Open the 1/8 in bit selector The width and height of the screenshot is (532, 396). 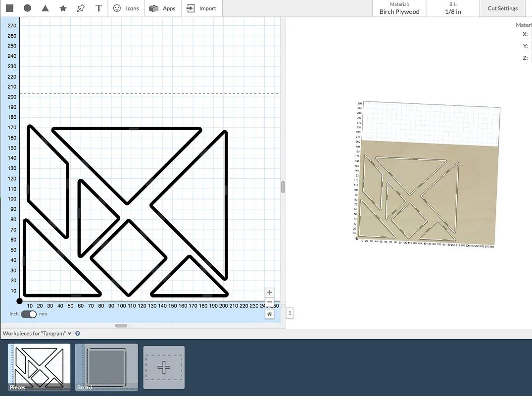pyautogui.click(x=453, y=8)
